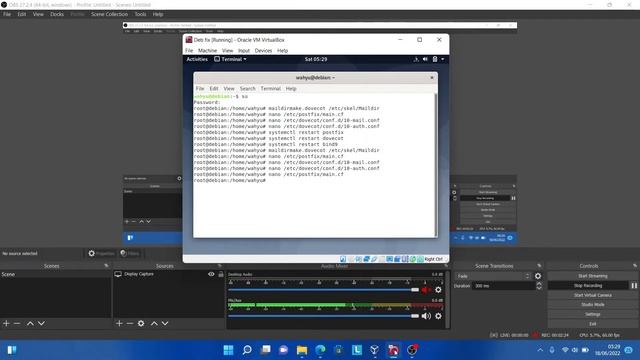The width and height of the screenshot is (640, 360).
Task: Open OBS Scene Collection menu
Action: click(109, 14)
